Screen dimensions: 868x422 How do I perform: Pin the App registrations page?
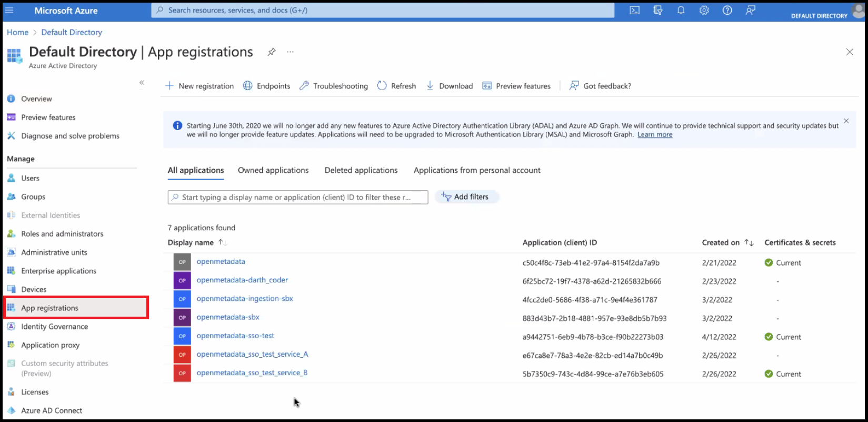coord(272,52)
